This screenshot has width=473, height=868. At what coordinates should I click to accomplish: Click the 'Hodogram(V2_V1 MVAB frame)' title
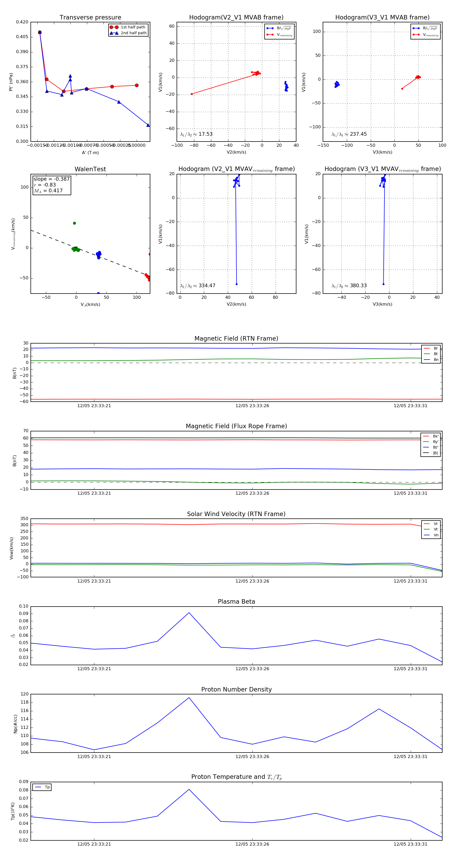pos(236,18)
